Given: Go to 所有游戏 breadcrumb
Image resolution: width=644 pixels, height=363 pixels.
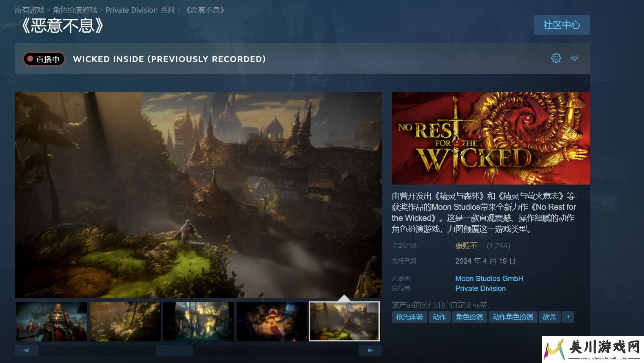Looking at the screenshot, I should pyautogui.click(x=29, y=10).
